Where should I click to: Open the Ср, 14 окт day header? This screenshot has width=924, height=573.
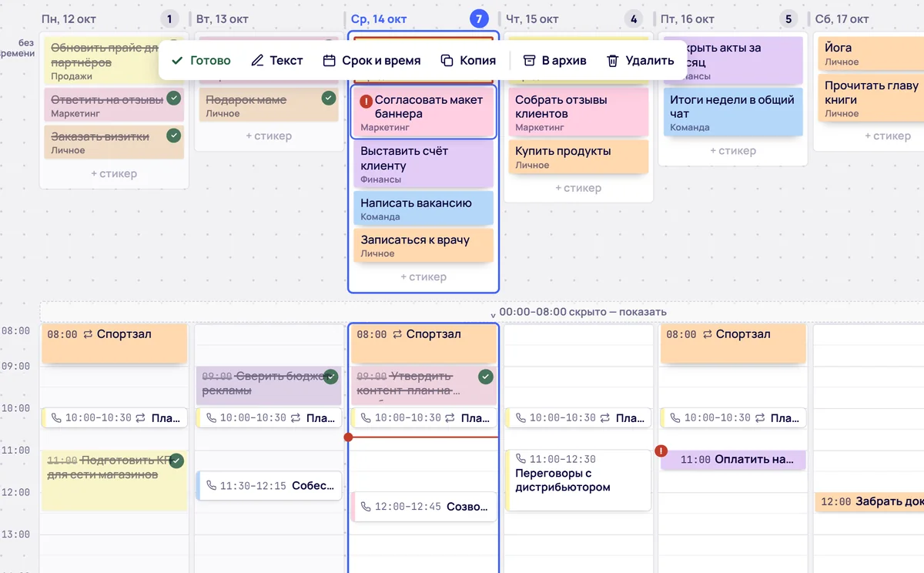coord(379,18)
